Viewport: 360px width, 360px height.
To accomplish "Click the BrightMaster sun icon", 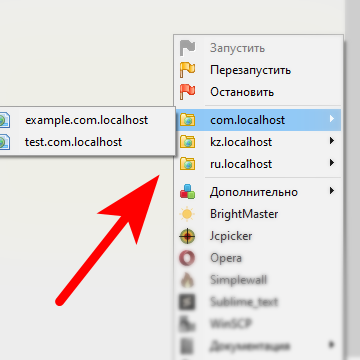I will 187,214.
